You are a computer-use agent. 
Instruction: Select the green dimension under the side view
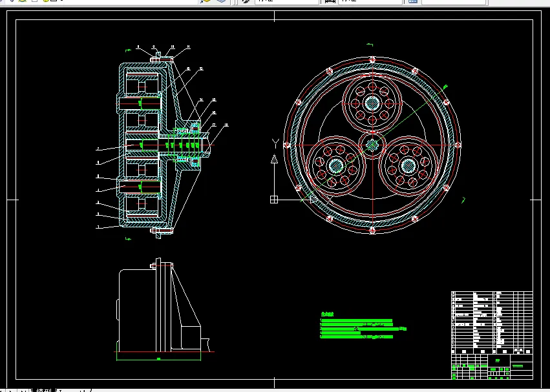(x=158, y=358)
